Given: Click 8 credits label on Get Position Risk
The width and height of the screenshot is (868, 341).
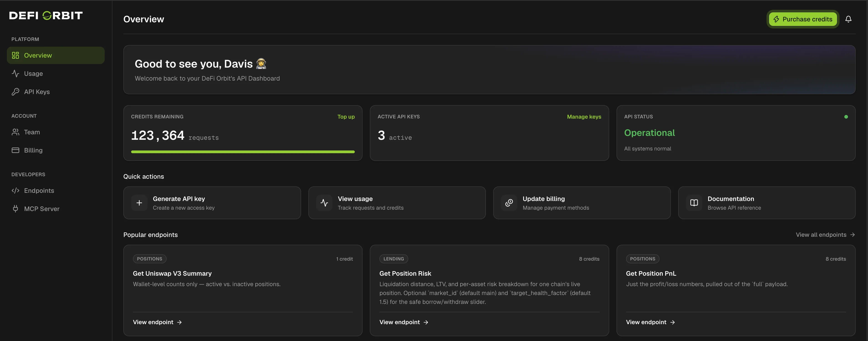Looking at the screenshot, I should (x=589, y=259).
